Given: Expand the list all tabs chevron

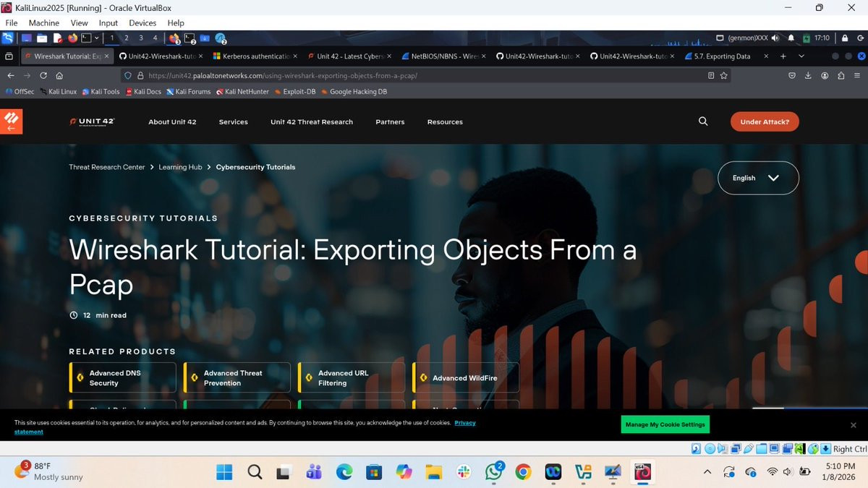Looking at the screenshot, I should coord(801,56).
